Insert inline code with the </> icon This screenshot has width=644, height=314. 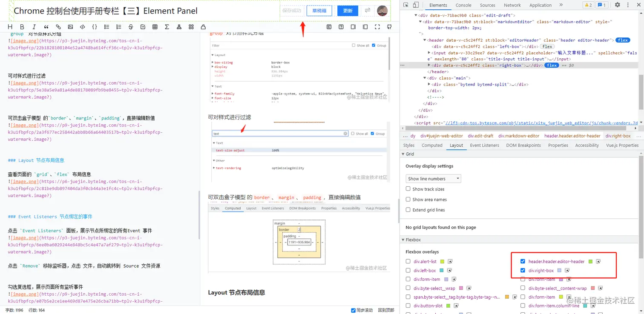pyautogui.click(x=83, y=27)
